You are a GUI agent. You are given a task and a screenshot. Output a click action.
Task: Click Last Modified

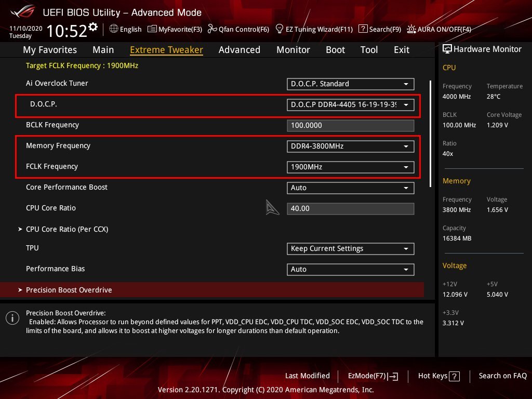click(308, 376)
